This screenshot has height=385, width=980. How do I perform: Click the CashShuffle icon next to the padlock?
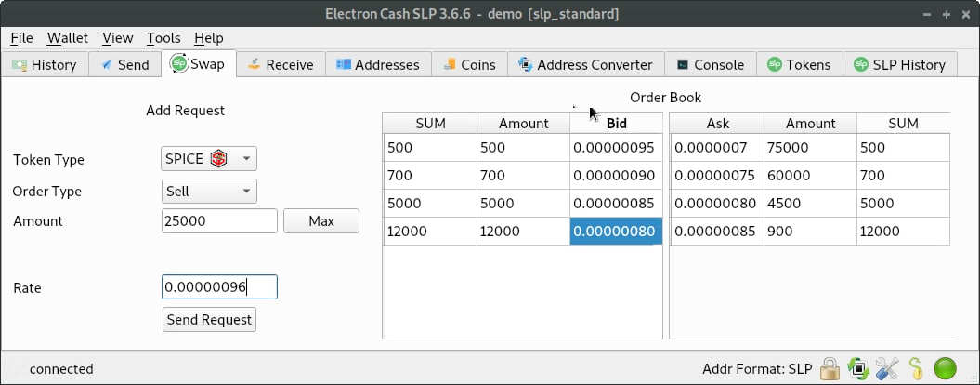pyautogui.click(x=858, y=368)
